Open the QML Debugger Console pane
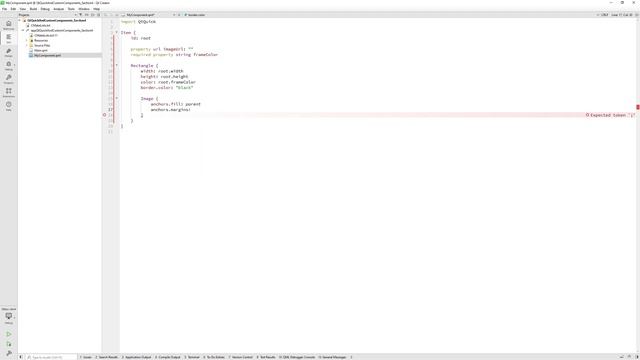This screenshot has height=360, width=640. pyautogui.click(x=297, y=357)
